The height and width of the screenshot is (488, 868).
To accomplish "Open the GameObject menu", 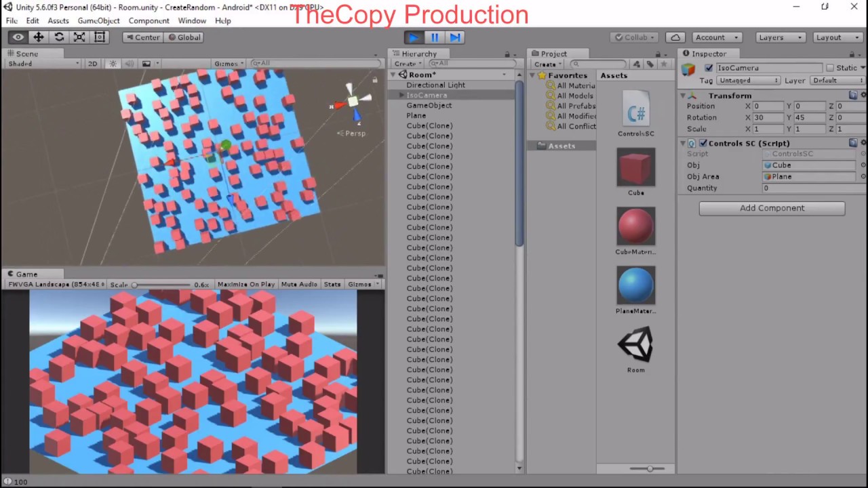I will click(x=98, y=21).
